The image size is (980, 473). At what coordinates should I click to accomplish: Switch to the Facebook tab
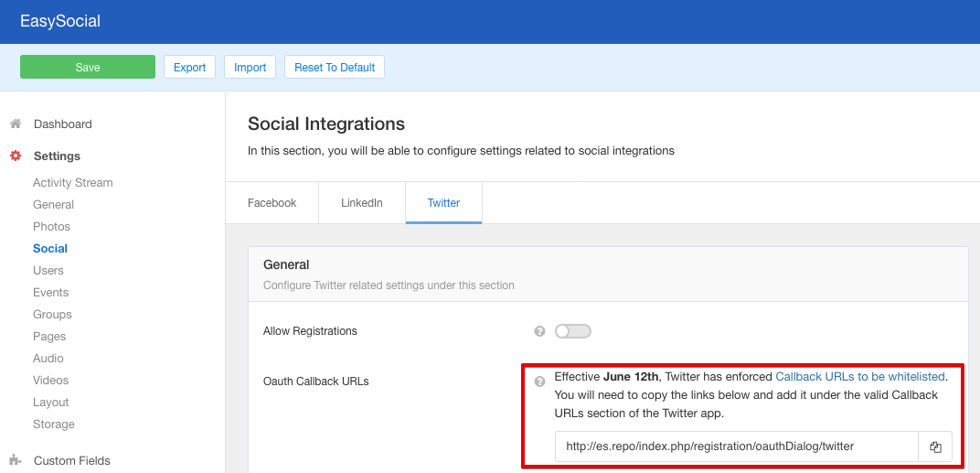pyautogui.click(x=272, y=203)
